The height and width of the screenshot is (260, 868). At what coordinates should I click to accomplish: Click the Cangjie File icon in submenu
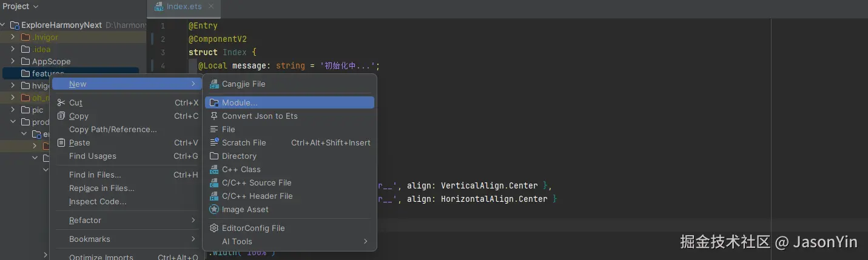coord(214,84)
